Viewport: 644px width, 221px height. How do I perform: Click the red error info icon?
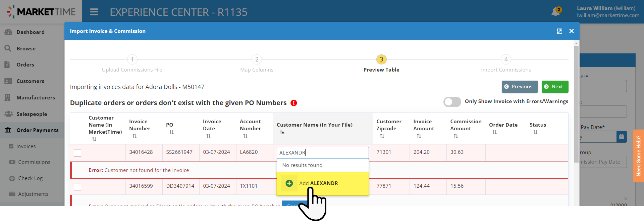pos(294,103)
